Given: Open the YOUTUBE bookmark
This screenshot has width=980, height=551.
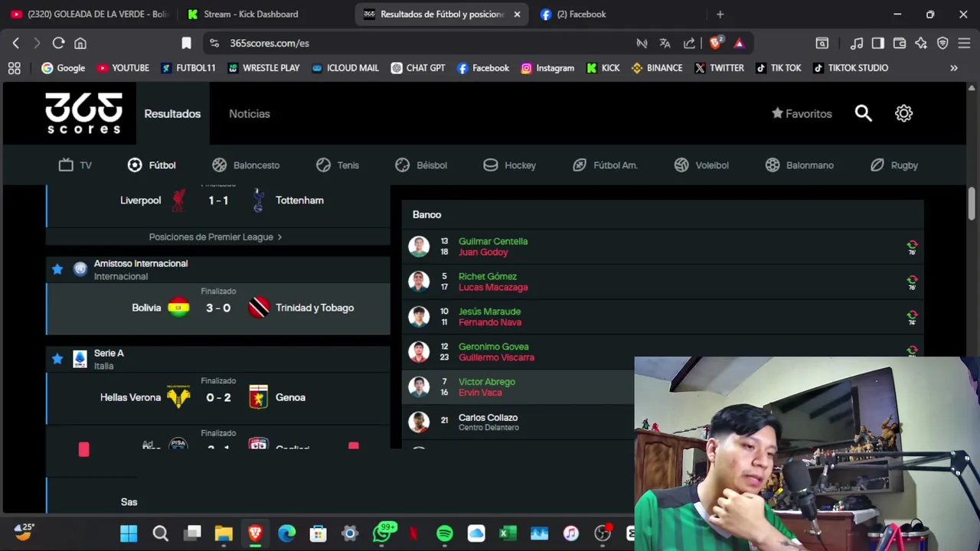Looking at the screenshot, I should [x=122, y=68].
